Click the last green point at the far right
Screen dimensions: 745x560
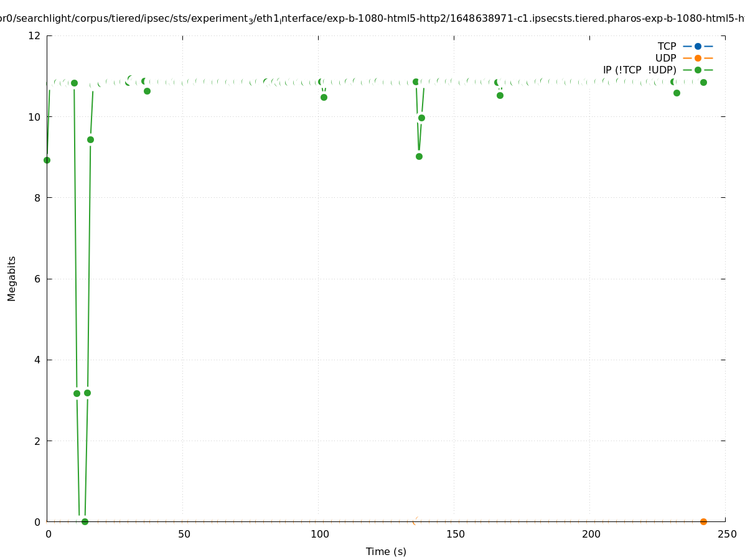(x=703, y=82)
